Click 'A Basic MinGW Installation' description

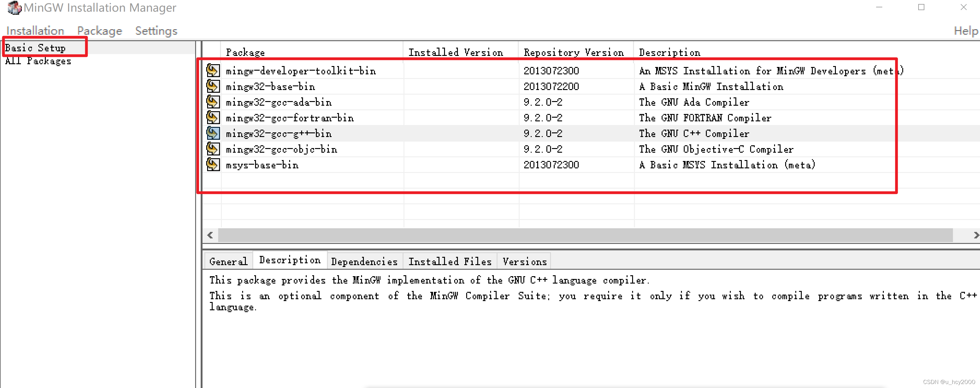[711, 86]
